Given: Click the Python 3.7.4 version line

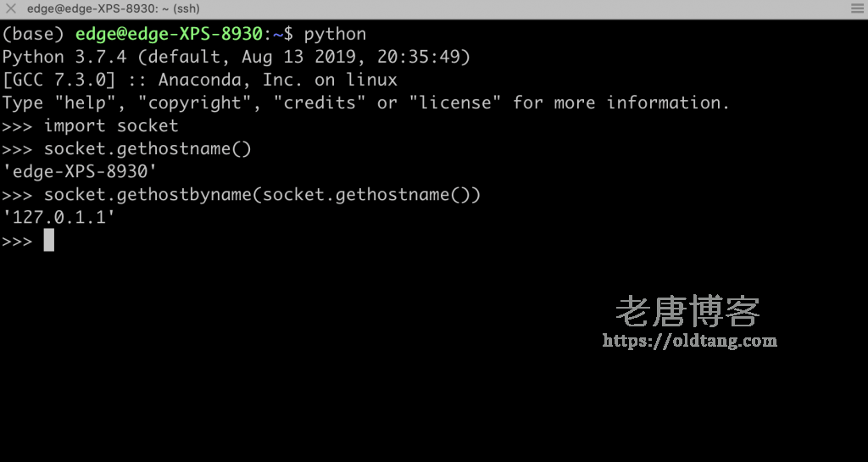Looking at the screenshot, I should point(236,57).
